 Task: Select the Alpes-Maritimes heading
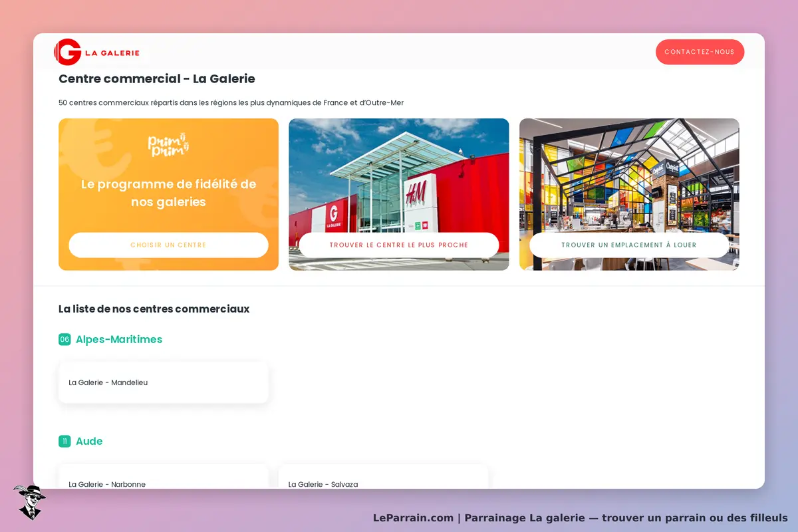pos(119,339)
